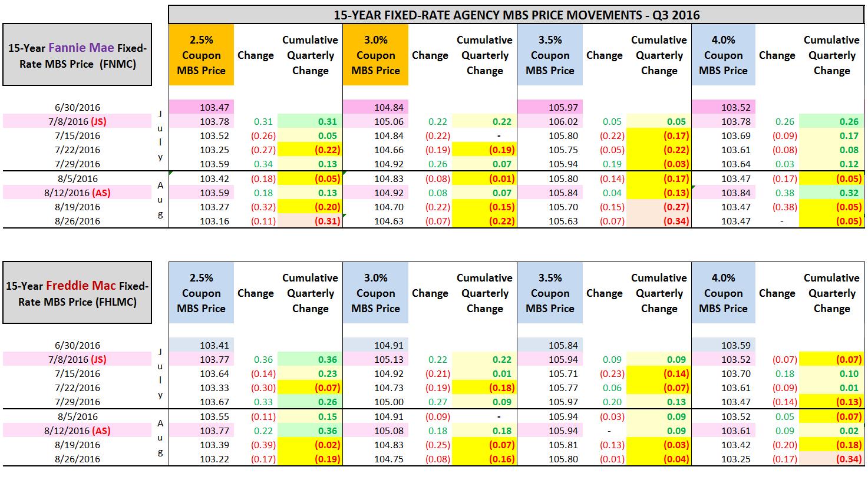Select Freddie Mac 8/26/2016 price 103.22
This screenshot has width=868, height=480.
tap(202, 459)
